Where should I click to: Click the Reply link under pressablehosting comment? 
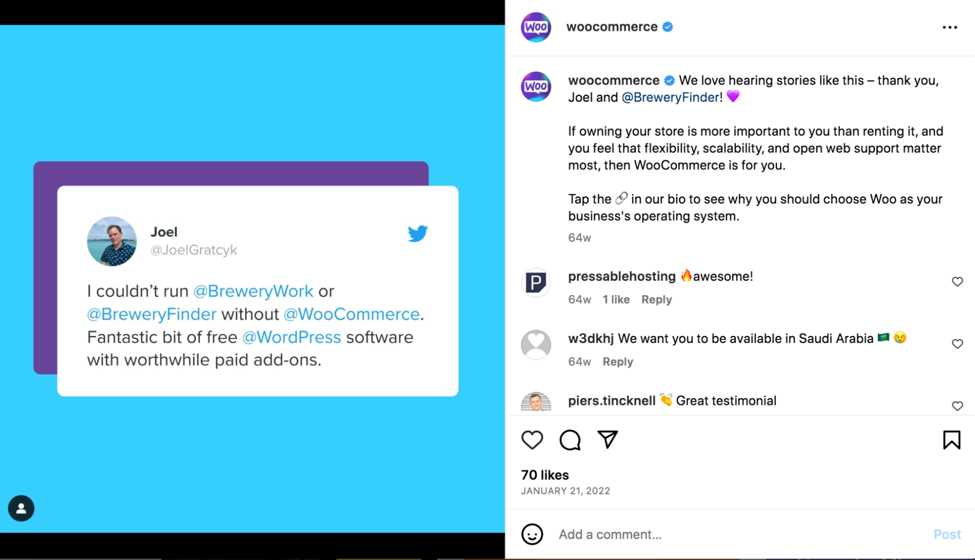(656, 298)
